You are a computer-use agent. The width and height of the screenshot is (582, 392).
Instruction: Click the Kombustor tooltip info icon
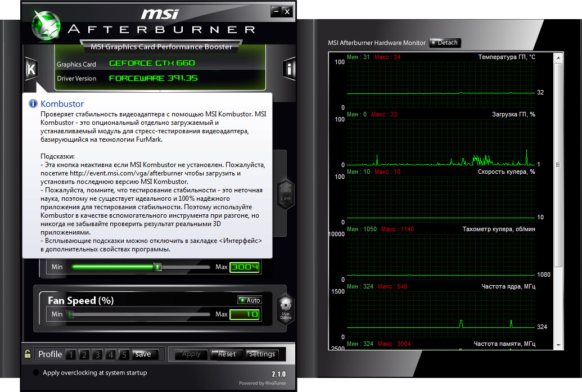click(x=33, y=103)
